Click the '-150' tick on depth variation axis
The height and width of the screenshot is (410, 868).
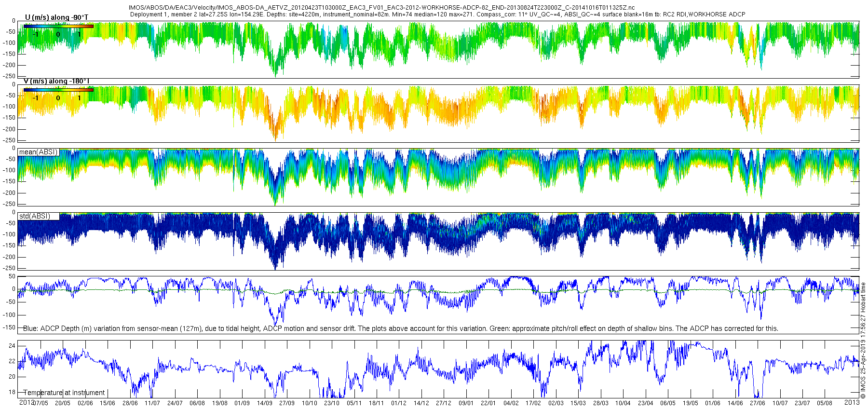pyautogui.click(x=10, y=328)
